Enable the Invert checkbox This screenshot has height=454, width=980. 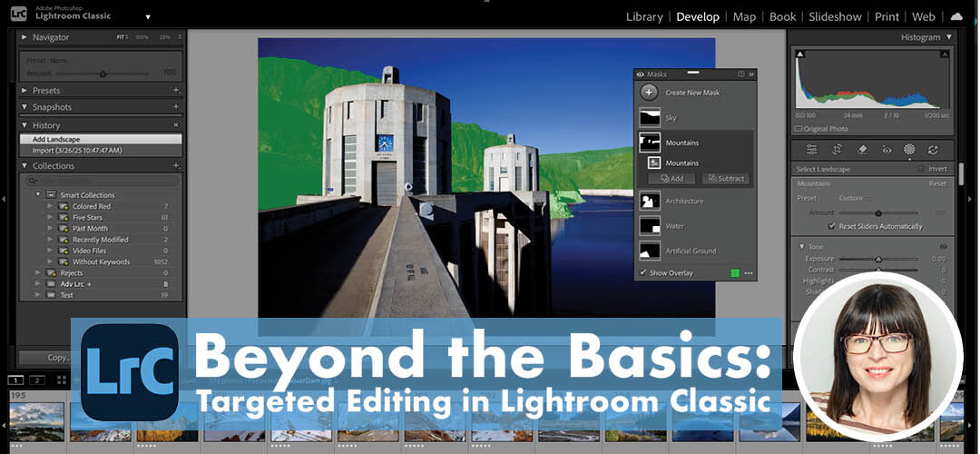click(920, 169)
